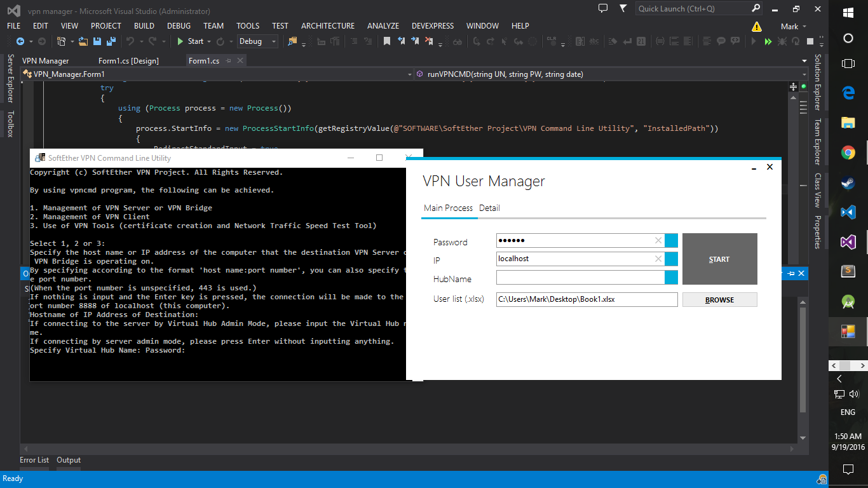Go to the previous bookmark icon

click(402, 41)
